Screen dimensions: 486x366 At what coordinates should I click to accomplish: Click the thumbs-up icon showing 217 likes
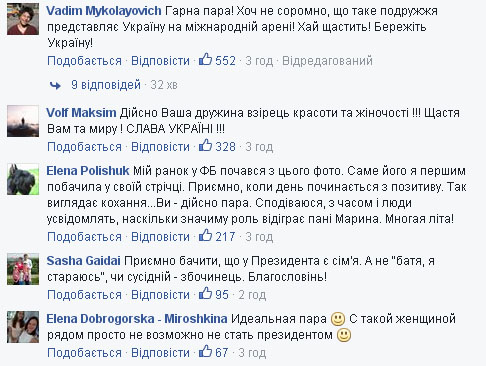205,236
